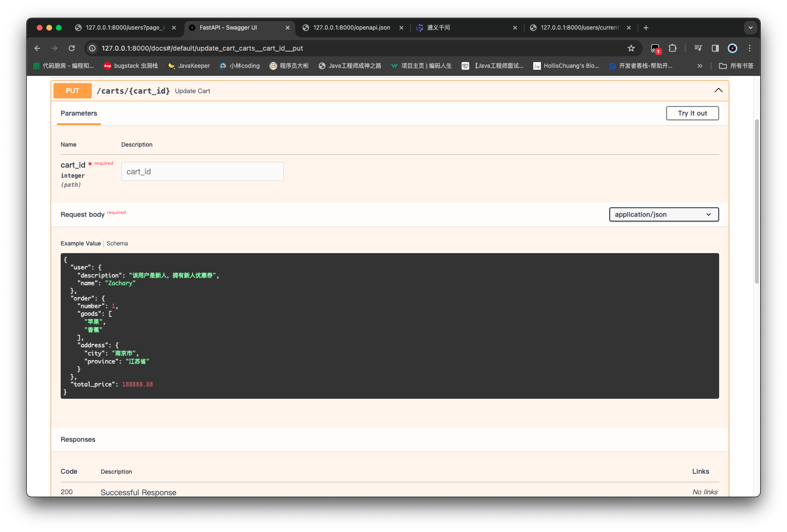Click the Responses section heading
The height and width of the screenshot is (532, 787).
click(78, 439)
